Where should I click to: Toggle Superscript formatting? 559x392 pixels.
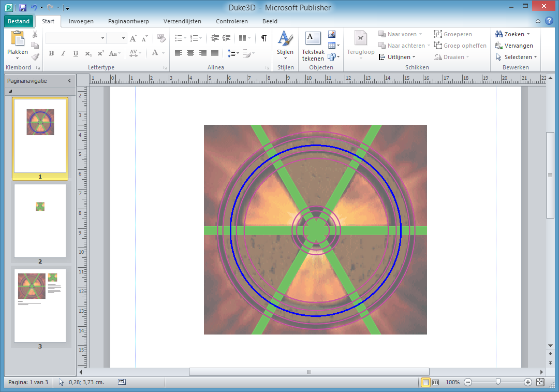point(100,53)
